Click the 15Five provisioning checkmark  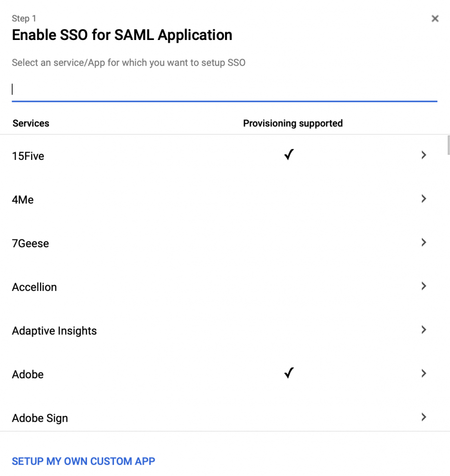(x=289, y=154)
